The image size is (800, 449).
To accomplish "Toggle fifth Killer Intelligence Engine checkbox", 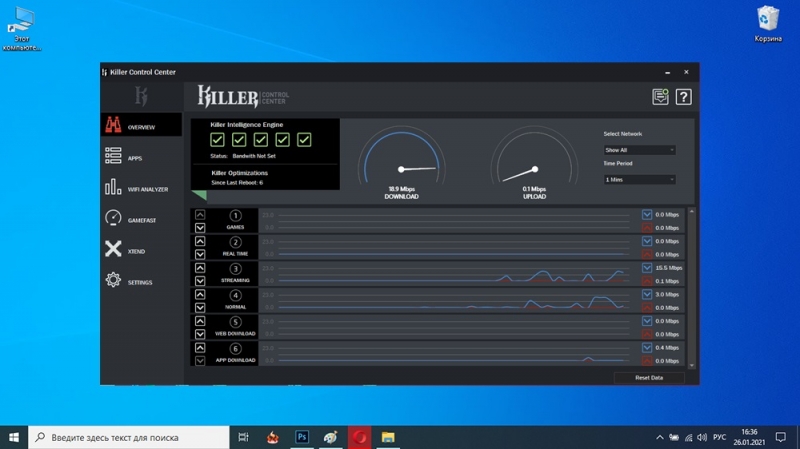I will pos(304,140).
